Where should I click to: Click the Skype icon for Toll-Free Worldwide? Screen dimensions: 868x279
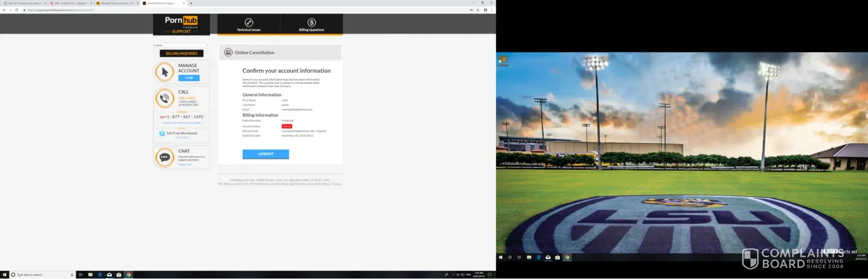pyautogui.click(x=162, y=133)
